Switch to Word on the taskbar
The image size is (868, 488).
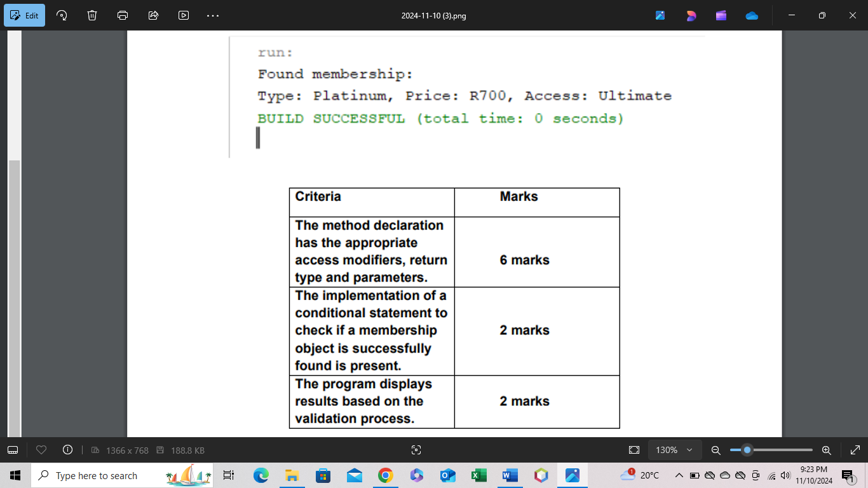click(x=510, y=475)
